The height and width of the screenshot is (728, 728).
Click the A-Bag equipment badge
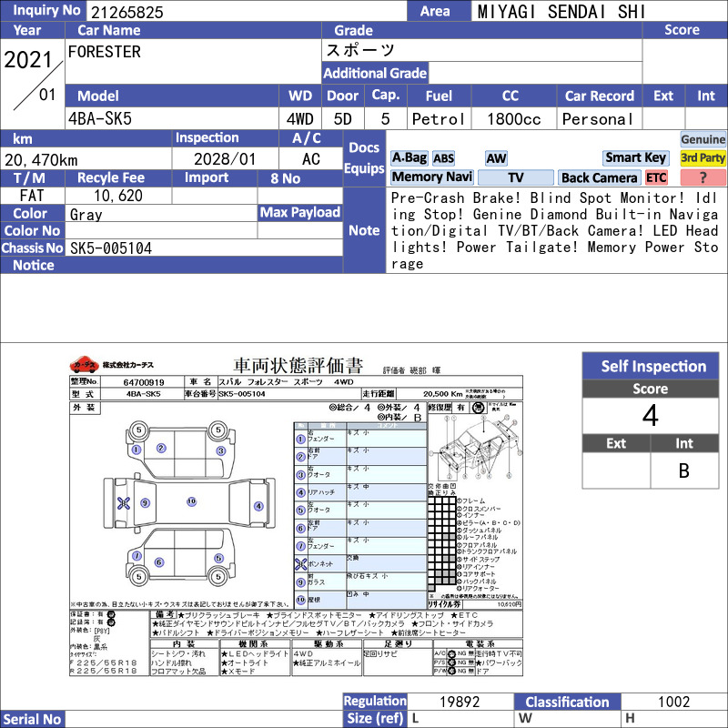pos(409,157)
